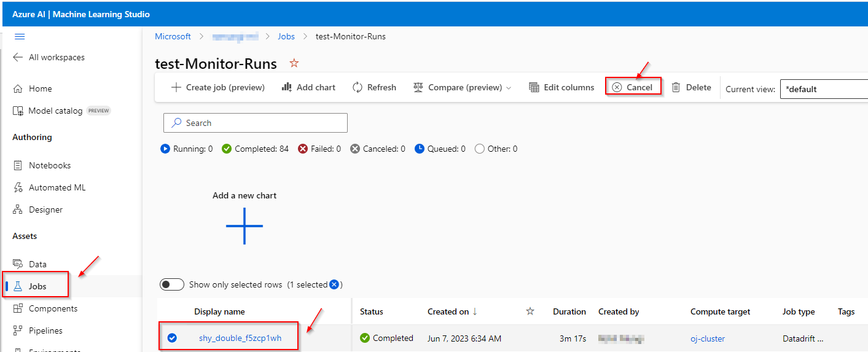Screen dimensions: 868x352
Task: Filter by Canceled status
Action: tap(377, 149)
